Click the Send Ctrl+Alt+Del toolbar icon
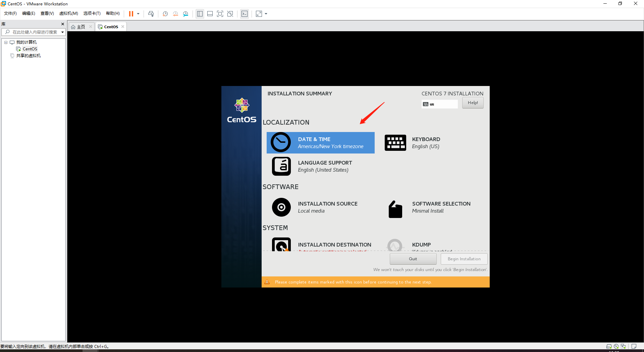The image size is (644, 352). click(x=151, y=14)
